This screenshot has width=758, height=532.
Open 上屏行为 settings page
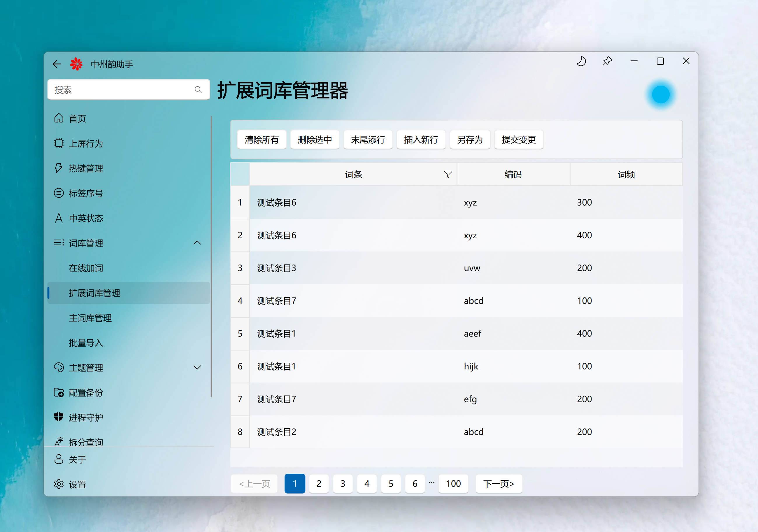pyautogui.click(x=85, y=144)
